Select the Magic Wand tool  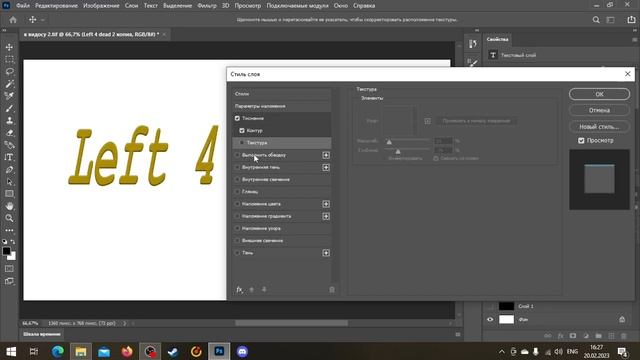point(9,84)
